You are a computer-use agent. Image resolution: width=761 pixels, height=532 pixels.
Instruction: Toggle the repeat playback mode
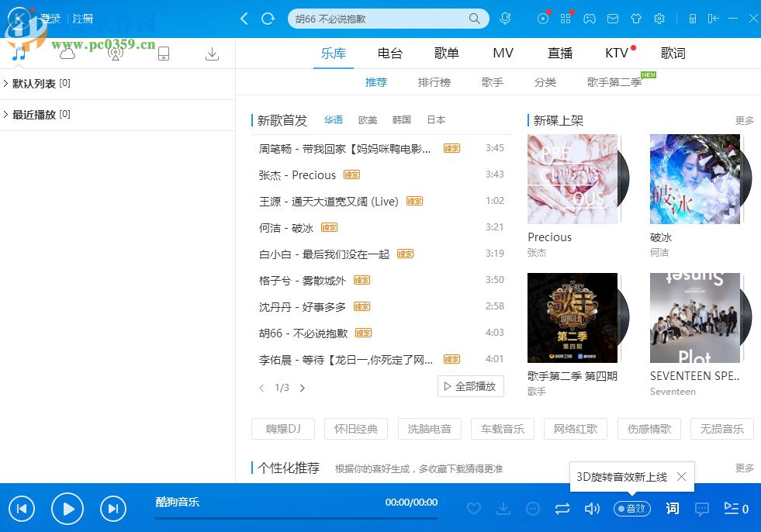point(562,509)
